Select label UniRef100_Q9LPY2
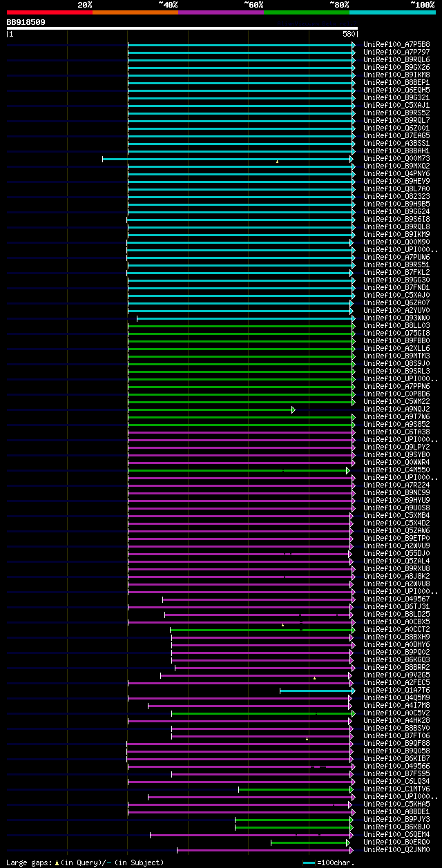This screenshot has width=442, height=868. 396,447
